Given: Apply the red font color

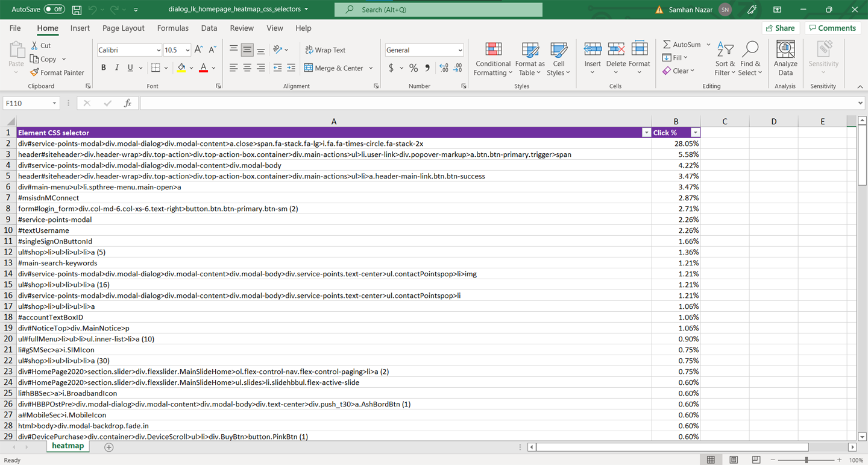Looking at the screenshot, I should (203, 68).
